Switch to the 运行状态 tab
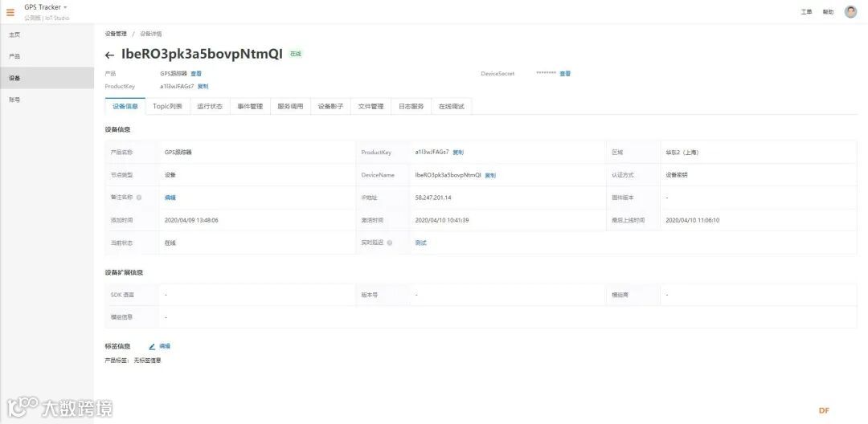Screen dimensions: 868x424 pyautogui.click(x=210, y=107)
